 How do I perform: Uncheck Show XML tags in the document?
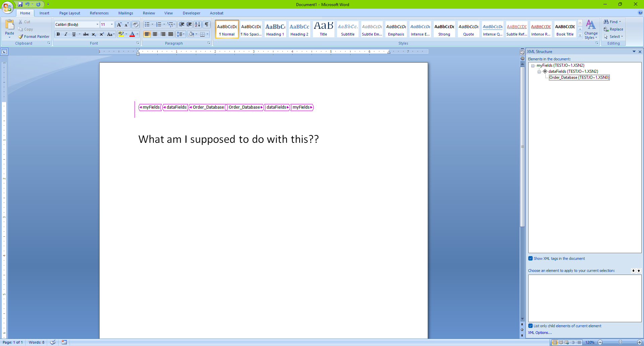(530, 258)
